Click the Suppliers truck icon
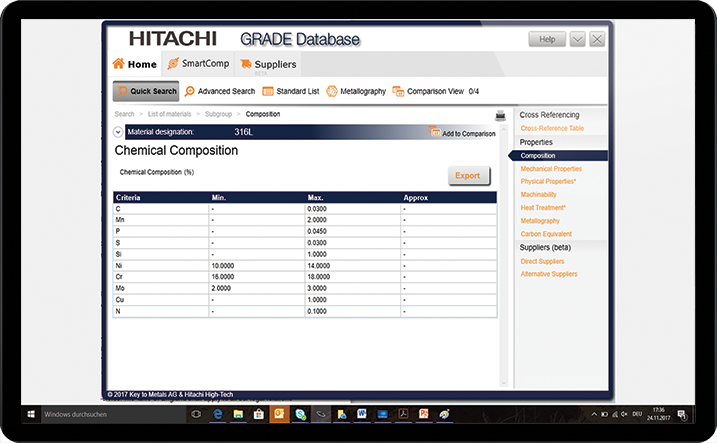 [246, 64]
